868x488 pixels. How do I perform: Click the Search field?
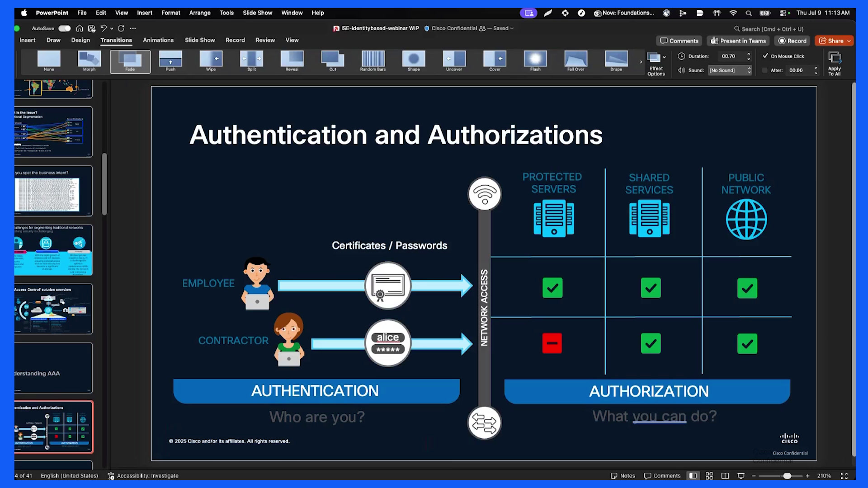[769, 29]
